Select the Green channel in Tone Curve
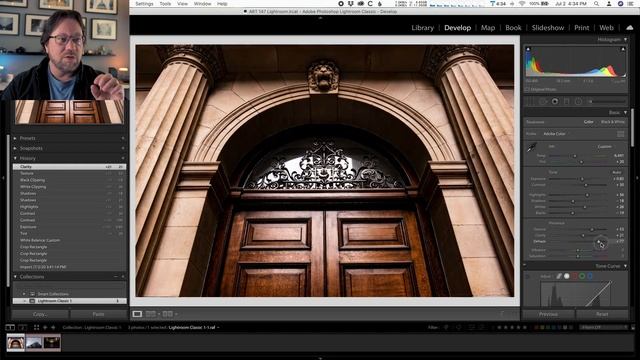640x360 pixels. (582, 276)
